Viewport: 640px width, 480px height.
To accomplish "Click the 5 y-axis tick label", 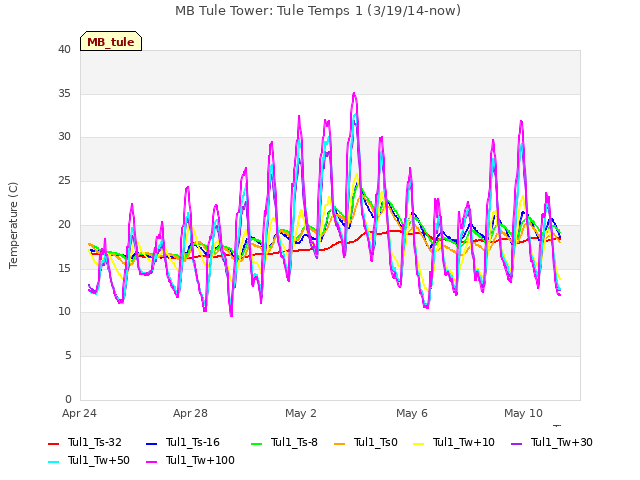I will pos(68,356).
